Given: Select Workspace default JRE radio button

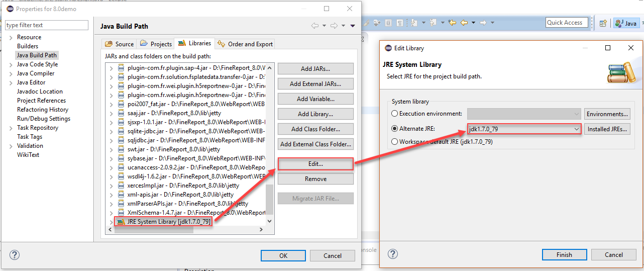Looking at the screenshot, I should coord(395,142).
